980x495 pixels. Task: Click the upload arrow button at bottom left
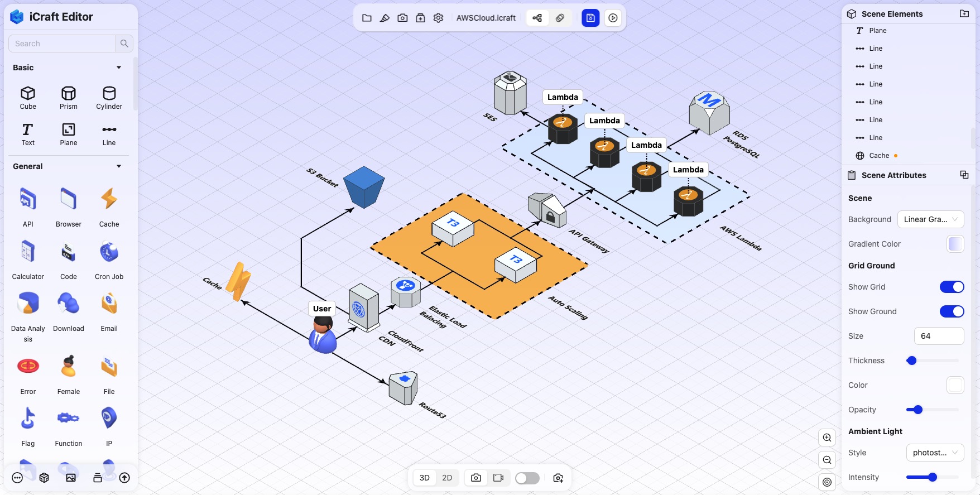[x=124, y=478]
